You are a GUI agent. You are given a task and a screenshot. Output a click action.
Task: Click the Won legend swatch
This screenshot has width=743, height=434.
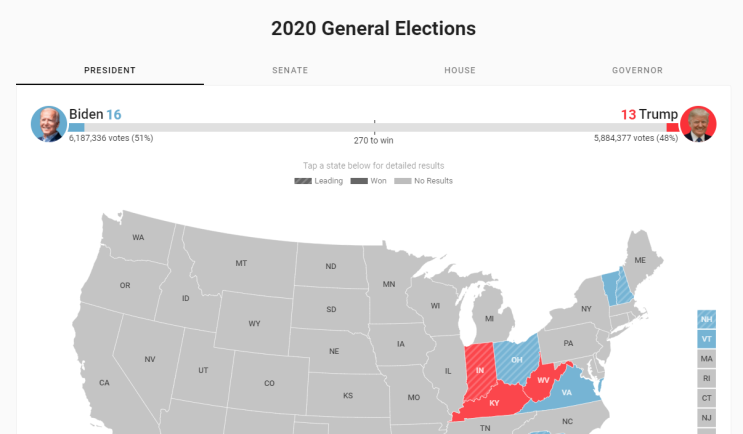pos(359,181)
